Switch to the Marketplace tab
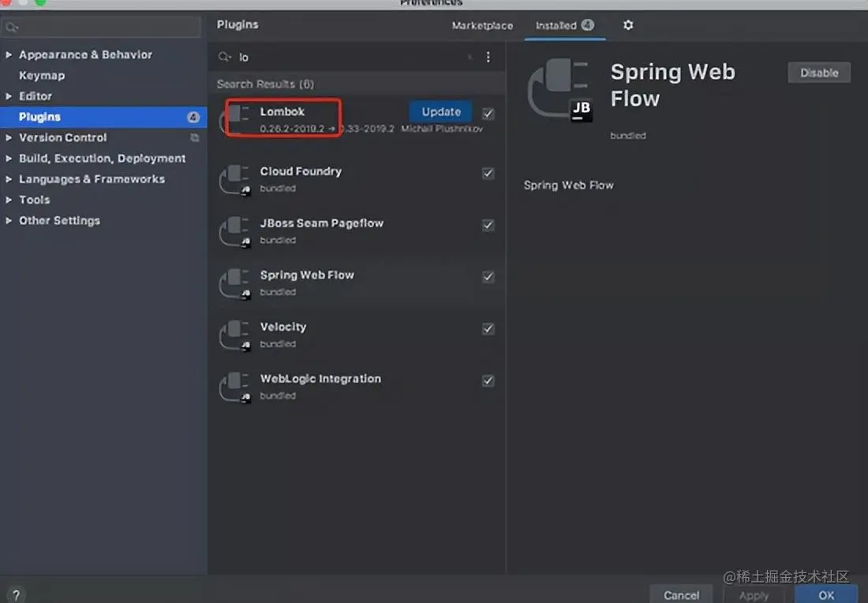Screen dimensions: 868x603 [482, 25]
